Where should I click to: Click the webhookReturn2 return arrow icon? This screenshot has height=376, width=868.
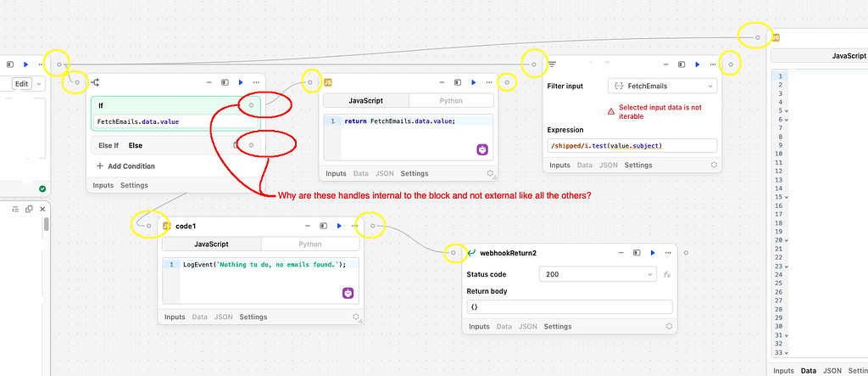[471, 252]
